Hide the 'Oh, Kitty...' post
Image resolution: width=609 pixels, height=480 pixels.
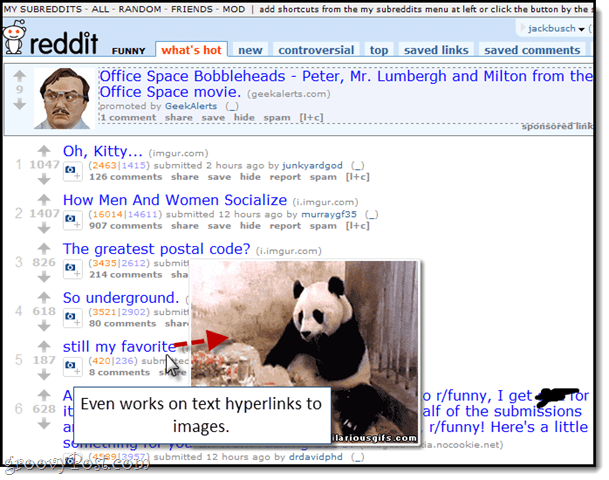250,177
